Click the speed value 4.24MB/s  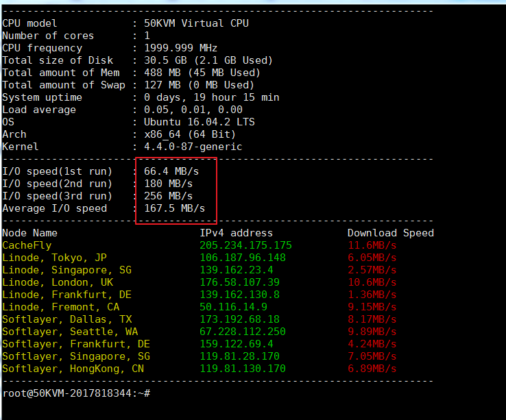(372, 344)
